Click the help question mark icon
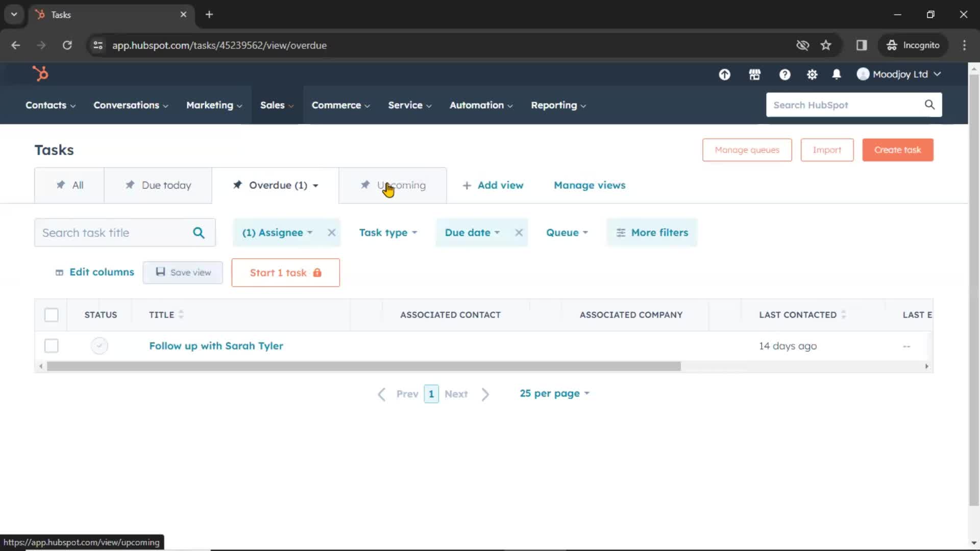Image resolution: width=980 pixels, height=551 pixels. point(784,74)
